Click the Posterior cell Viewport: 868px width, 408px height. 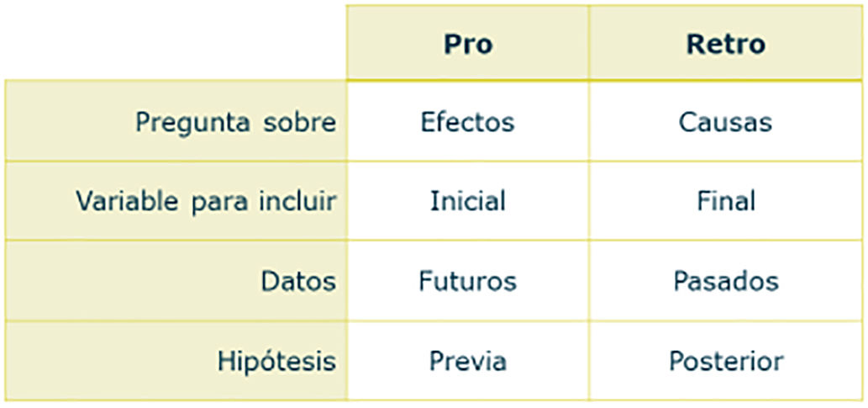pyautogui.click(x=725, y=362)
